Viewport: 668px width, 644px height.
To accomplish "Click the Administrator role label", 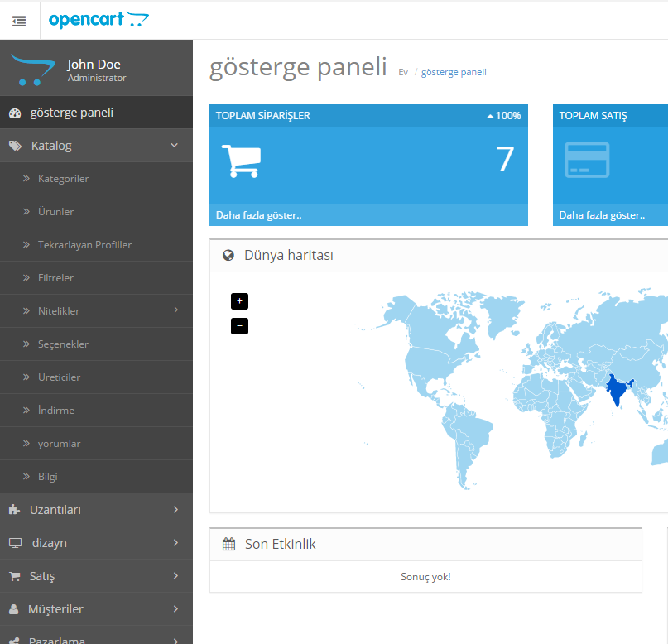I will (97, 78).
